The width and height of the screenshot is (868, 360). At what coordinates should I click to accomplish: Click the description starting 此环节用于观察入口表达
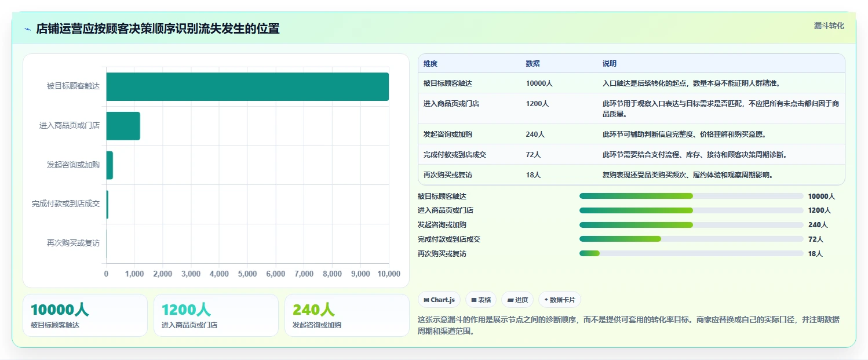click(721, 108)
